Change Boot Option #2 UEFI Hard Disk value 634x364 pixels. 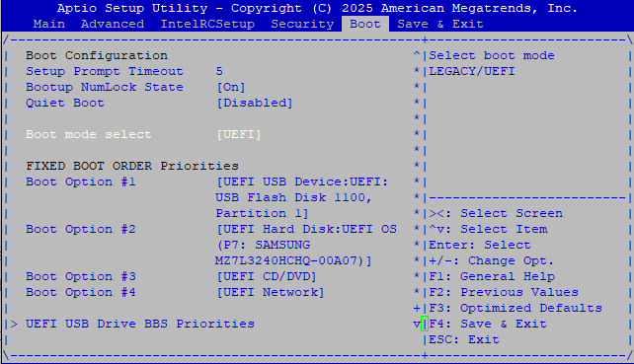click(x=306, y=245)
